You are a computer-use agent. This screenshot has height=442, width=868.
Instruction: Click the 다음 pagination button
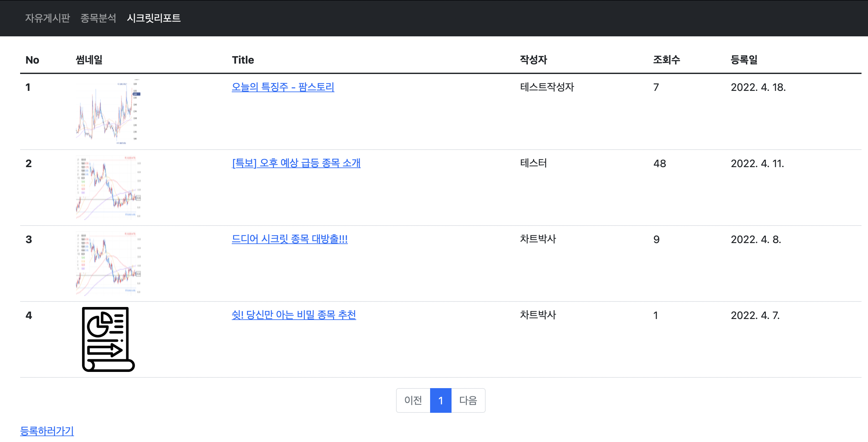(x=468, y=400)
